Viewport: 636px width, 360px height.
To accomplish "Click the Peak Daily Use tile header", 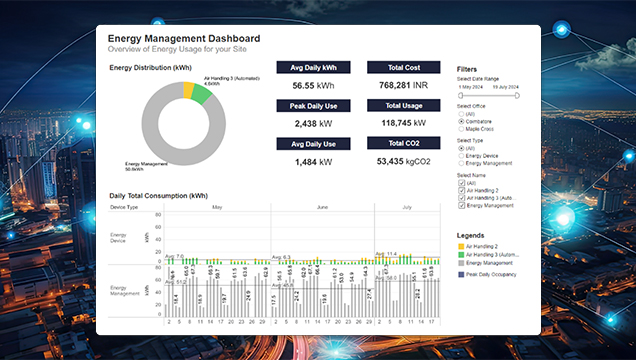I will pos(314,106).
